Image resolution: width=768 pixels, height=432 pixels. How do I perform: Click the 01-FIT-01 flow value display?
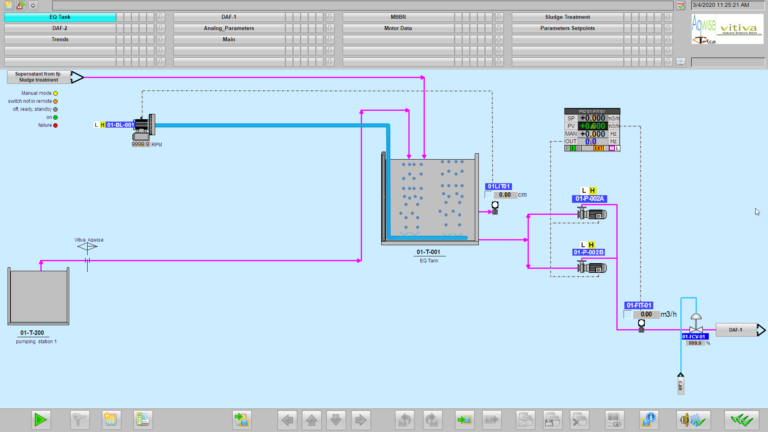click(x=646, y=314)
